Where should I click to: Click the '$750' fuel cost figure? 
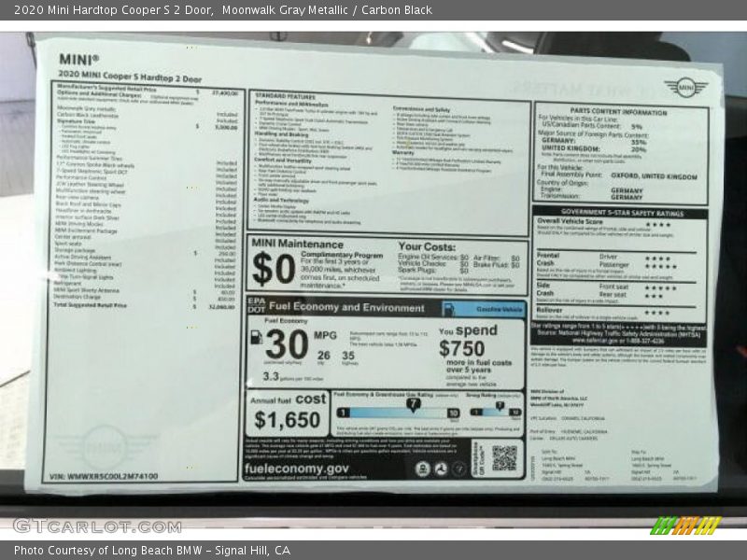pyautogui.click(x=461, y=348)
